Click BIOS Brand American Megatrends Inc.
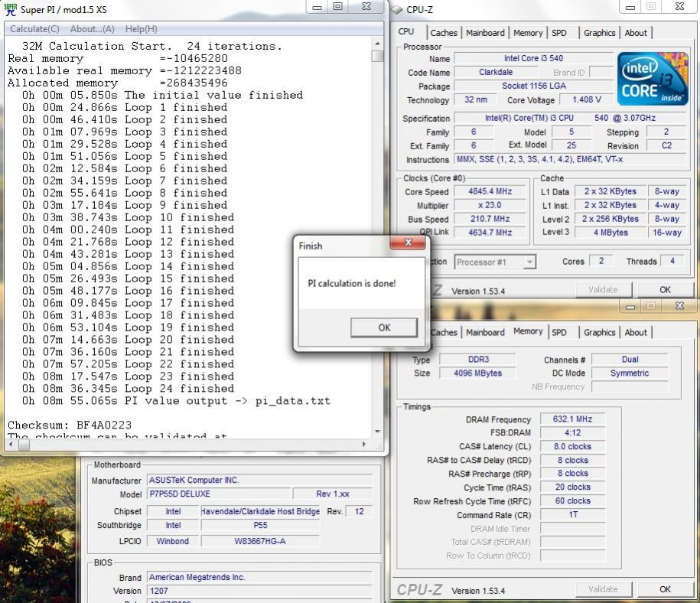 pos(259,577)
